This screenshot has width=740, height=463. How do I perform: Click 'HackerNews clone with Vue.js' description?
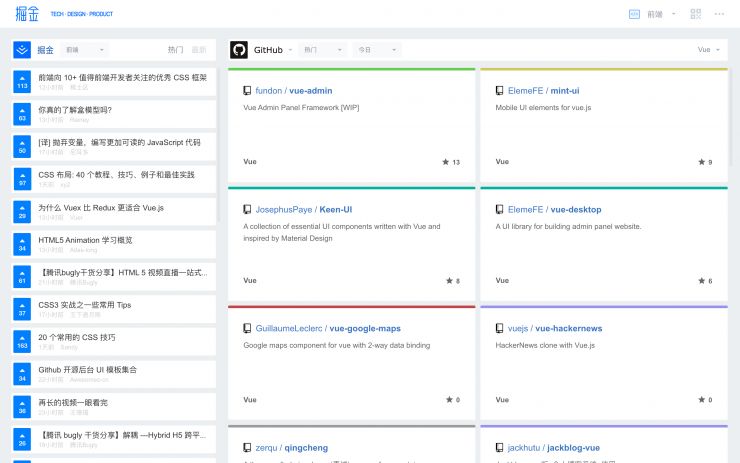[x=545, y=345]
